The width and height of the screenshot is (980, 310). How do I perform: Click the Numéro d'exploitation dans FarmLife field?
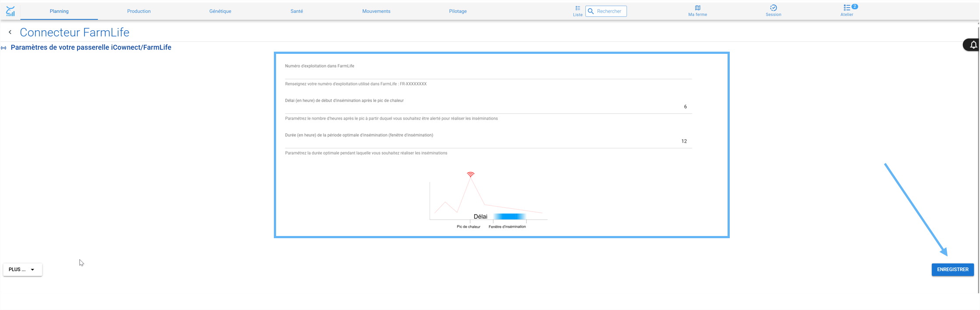pyautogui.click(x=488, y=72)
